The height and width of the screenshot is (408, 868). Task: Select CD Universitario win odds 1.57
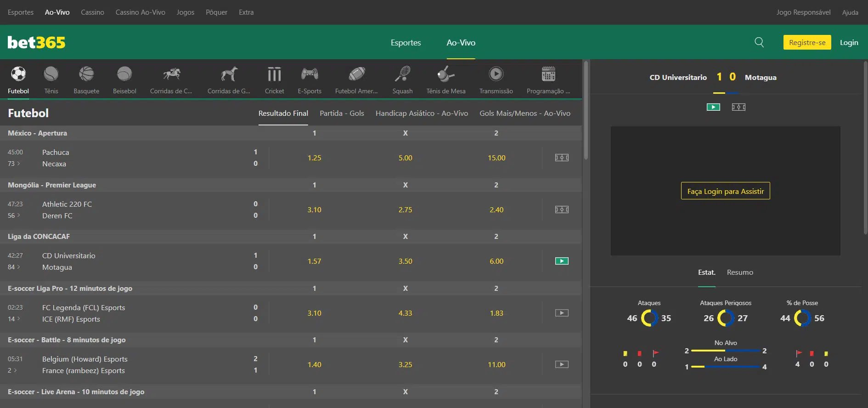point(314,261)
